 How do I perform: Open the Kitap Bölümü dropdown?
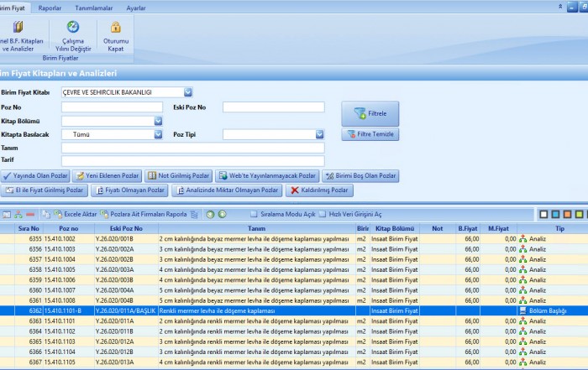(x=158, y=121)
